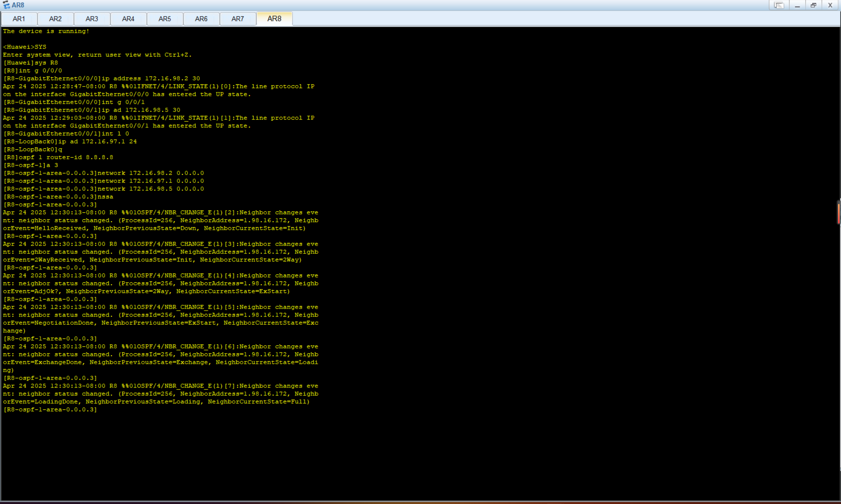The image size is (841, 504).
Task: Minimize the AR8 terminal window
Action: pos(797,5)
